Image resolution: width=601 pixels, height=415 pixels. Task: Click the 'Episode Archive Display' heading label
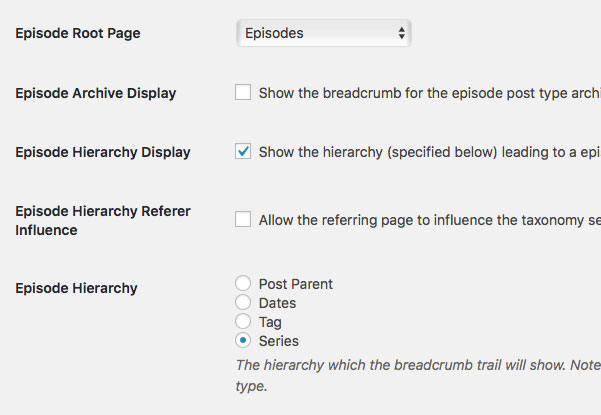[x=96, y=93]
